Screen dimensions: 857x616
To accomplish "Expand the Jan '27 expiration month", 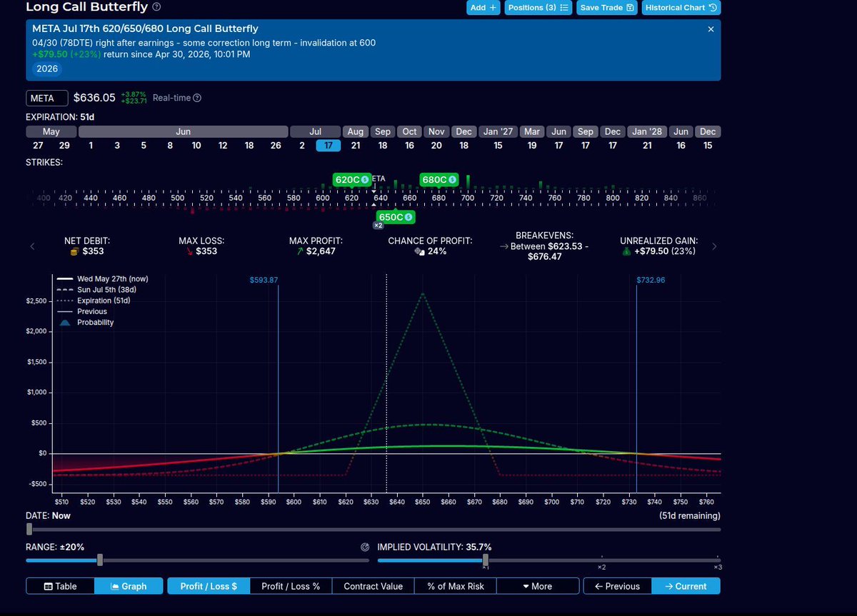I will click(498, 131).
